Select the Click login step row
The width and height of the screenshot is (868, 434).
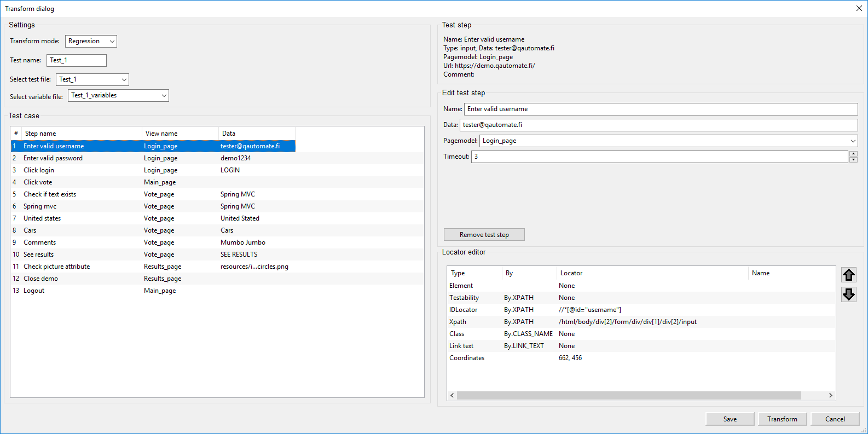click(x=39, y=170)
